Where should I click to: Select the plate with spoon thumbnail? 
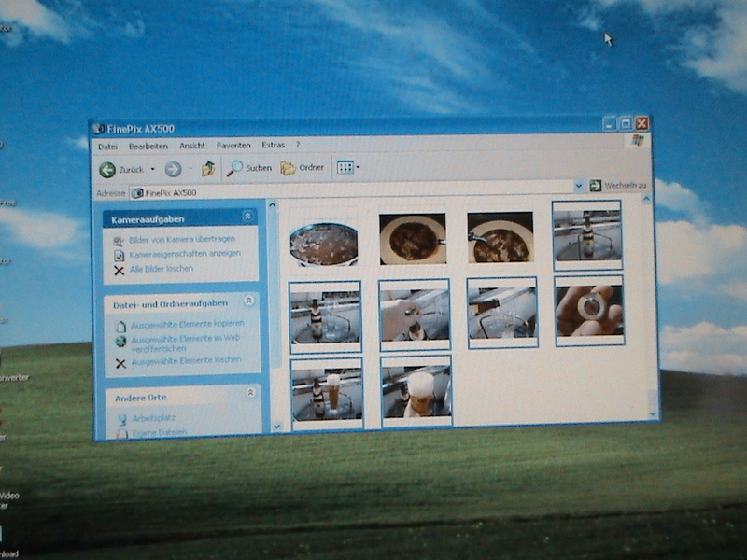pyautogui.click(x=500, y=237)
